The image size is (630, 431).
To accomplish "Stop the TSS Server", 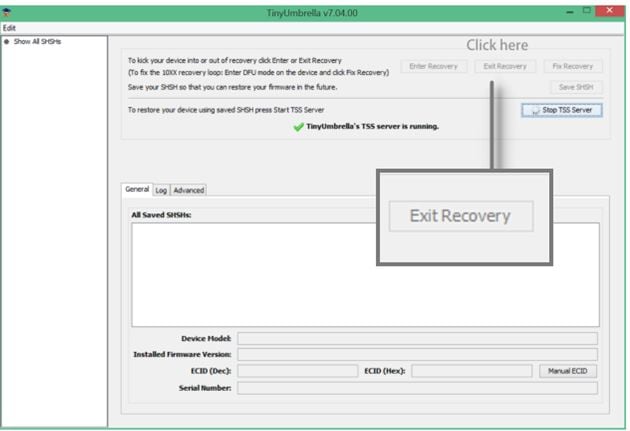I will (x=562, y=110).
